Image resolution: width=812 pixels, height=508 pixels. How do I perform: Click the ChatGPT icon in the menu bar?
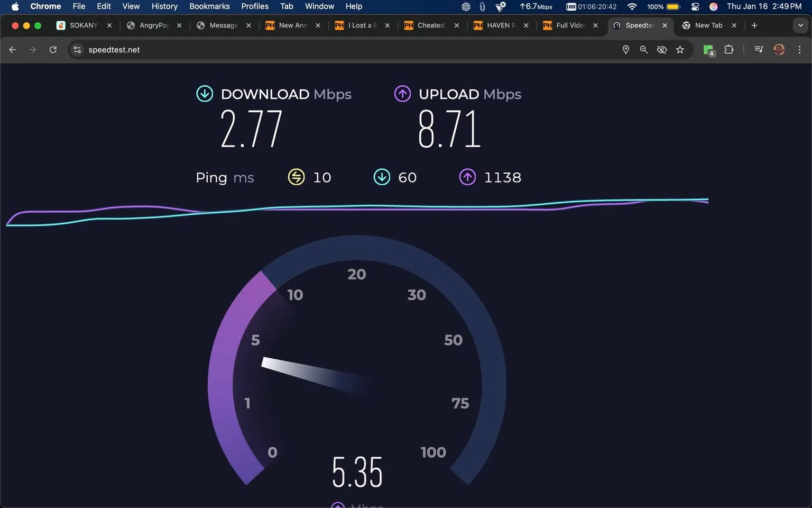[466, 7]
